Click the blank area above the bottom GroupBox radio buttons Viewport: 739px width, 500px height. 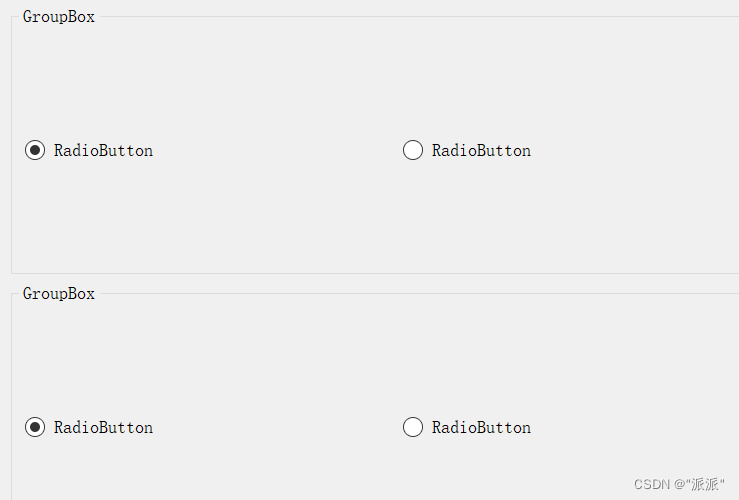300,360
